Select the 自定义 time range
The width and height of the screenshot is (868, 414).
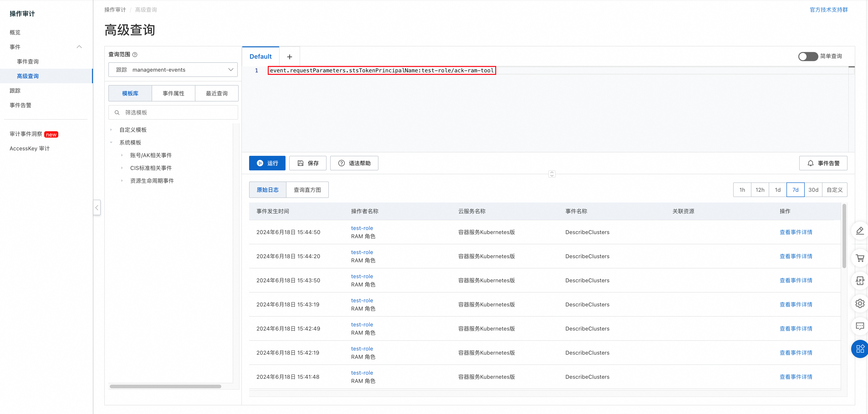pos(835,190)
